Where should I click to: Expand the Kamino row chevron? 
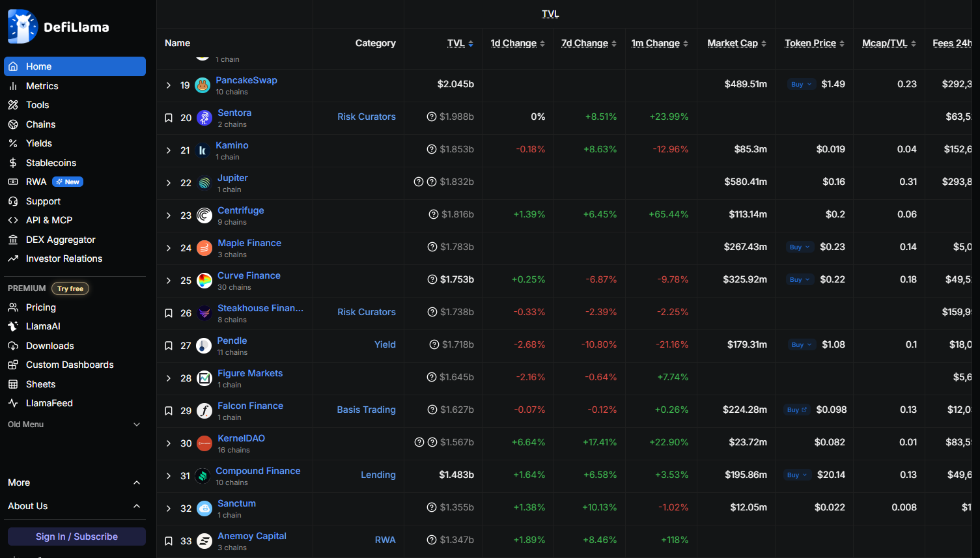click(x=169, y=150)
